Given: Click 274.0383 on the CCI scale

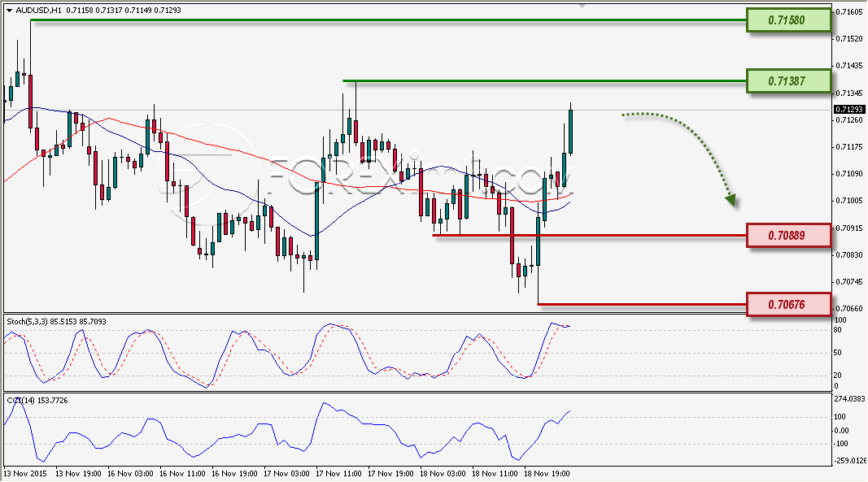Looking at the screenshot, I should pos(850,399).
